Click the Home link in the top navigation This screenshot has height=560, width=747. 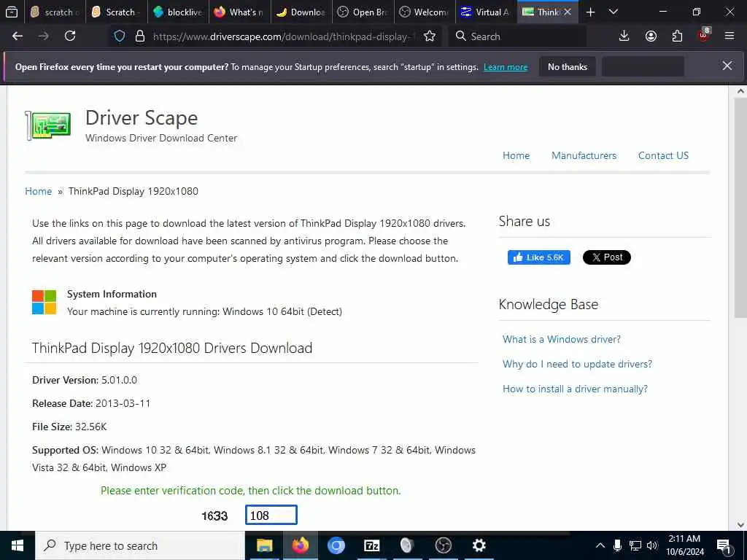[516, 155]
